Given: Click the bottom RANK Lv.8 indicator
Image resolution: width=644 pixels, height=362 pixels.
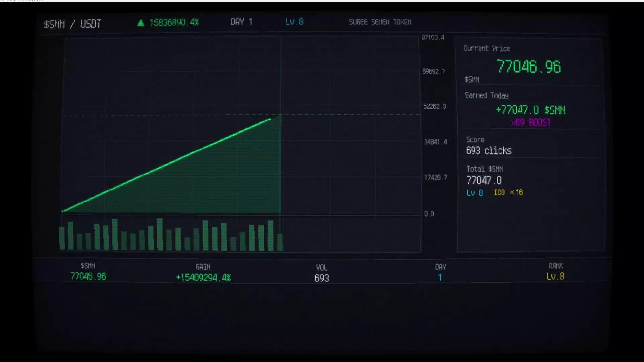Looking at the screenshot, I should pyautogui.click(x=555, y=277).
